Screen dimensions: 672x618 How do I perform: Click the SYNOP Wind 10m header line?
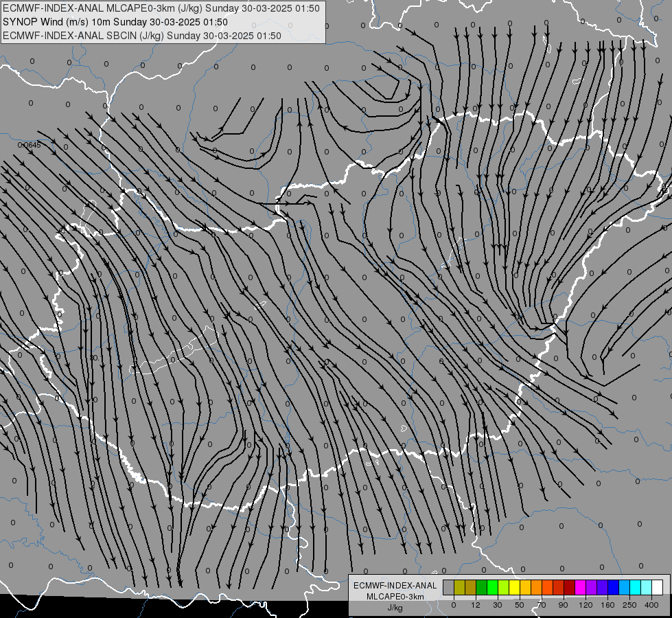(x=115, y=22)
